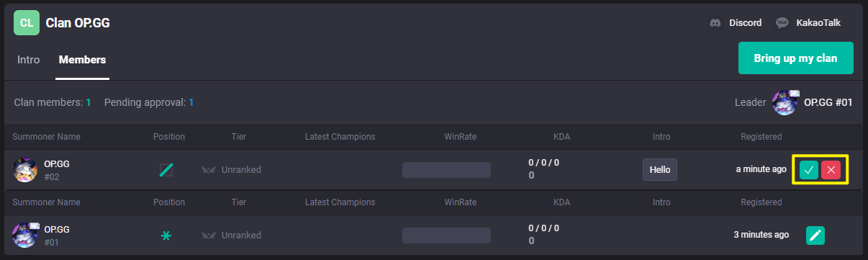Click OP.GG #01 asterisk position icon

pyautogui.click(x=166, y=235)
